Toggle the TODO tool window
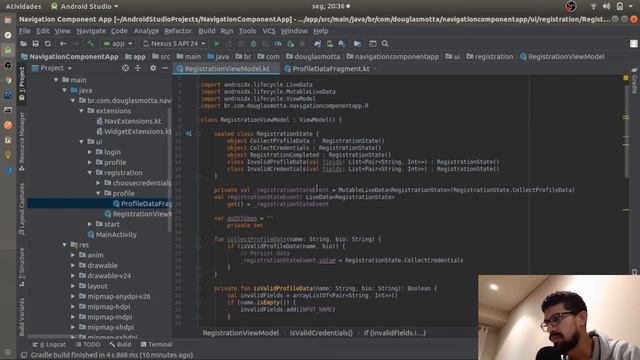Image resolution: width=640 pixels, height=360 pixels. 88,344
